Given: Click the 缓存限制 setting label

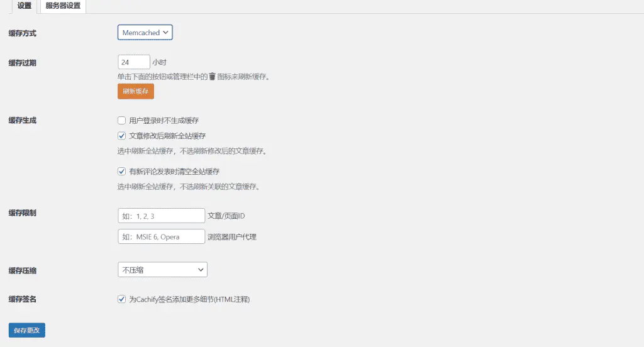Looking at the screenshot, I should (23, 212).
